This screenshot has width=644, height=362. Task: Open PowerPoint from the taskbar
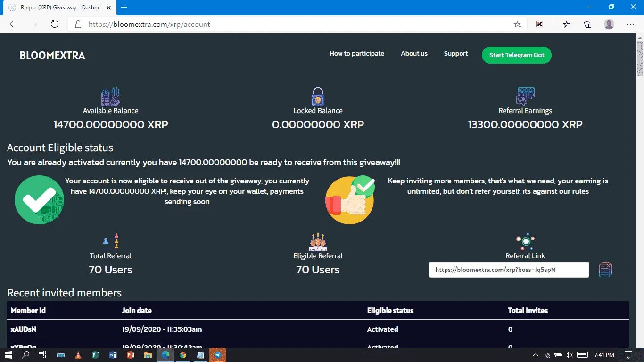(x=131, y=355)
